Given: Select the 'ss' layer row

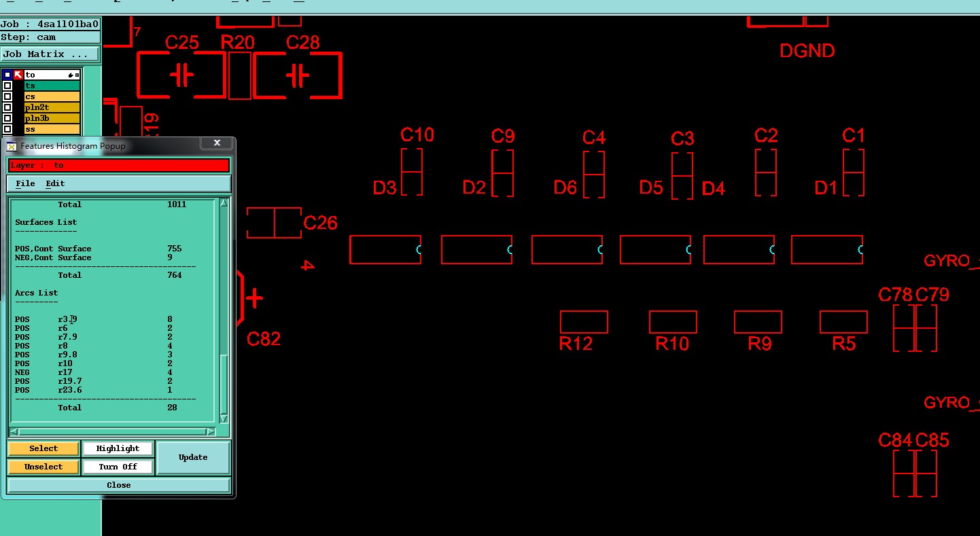Looking at the screenshot, I should click(52, 129).
